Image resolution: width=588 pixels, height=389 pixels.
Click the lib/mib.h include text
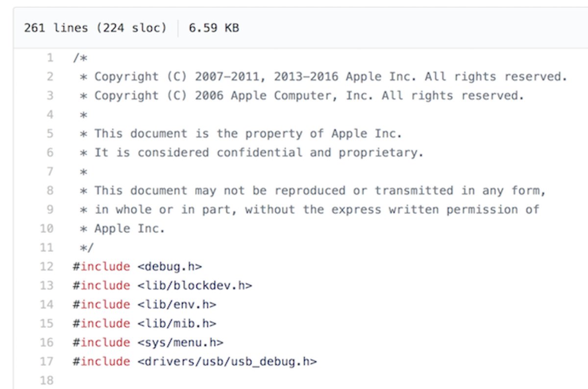coord(177,323)
